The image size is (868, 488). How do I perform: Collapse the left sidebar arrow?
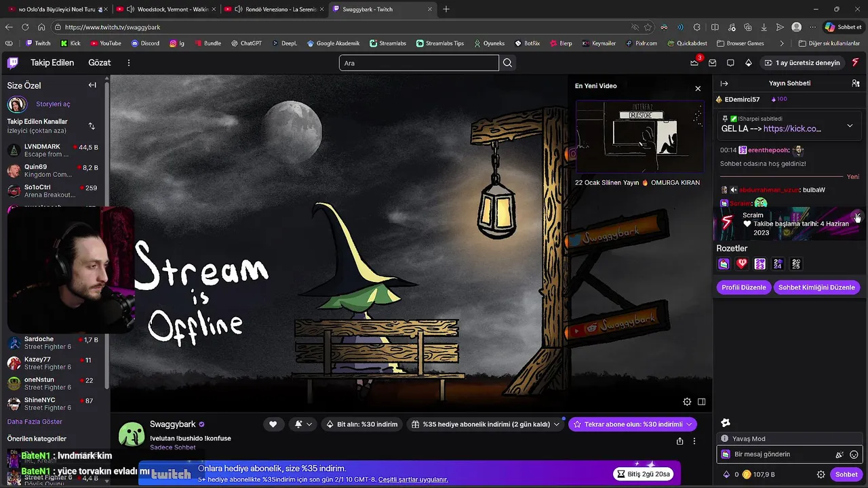pos(92,85)
